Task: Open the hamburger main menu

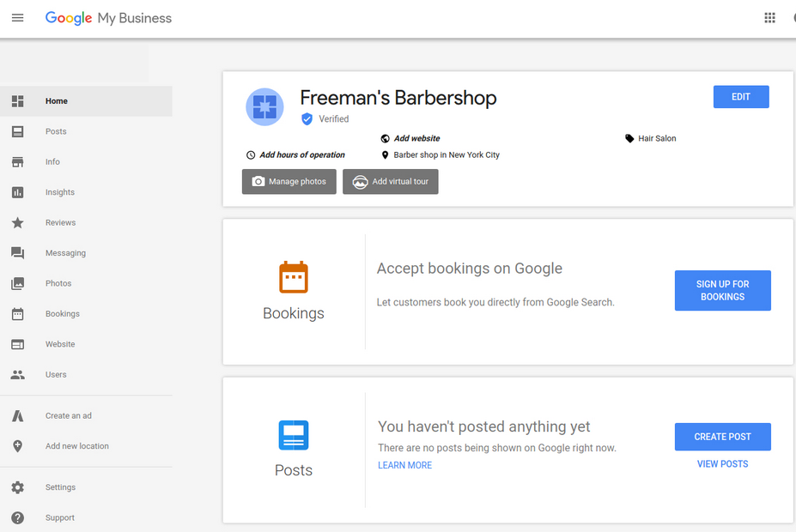Action: pyautogui.click(x=18, y=18)
